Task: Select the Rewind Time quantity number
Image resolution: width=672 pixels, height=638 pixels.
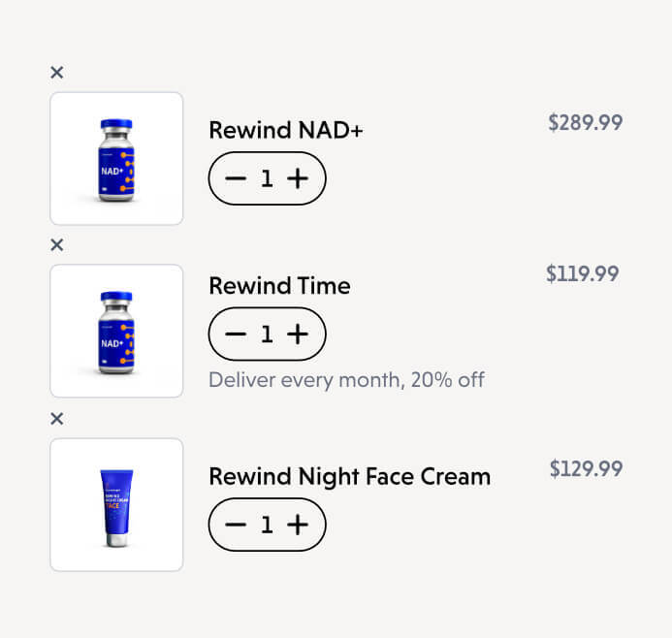Action: [267, 335]
